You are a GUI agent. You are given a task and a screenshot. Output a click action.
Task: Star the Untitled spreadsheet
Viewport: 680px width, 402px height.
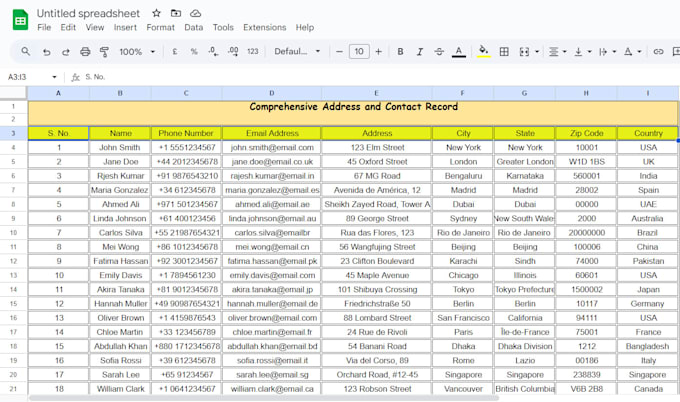[x=157, y=13]
